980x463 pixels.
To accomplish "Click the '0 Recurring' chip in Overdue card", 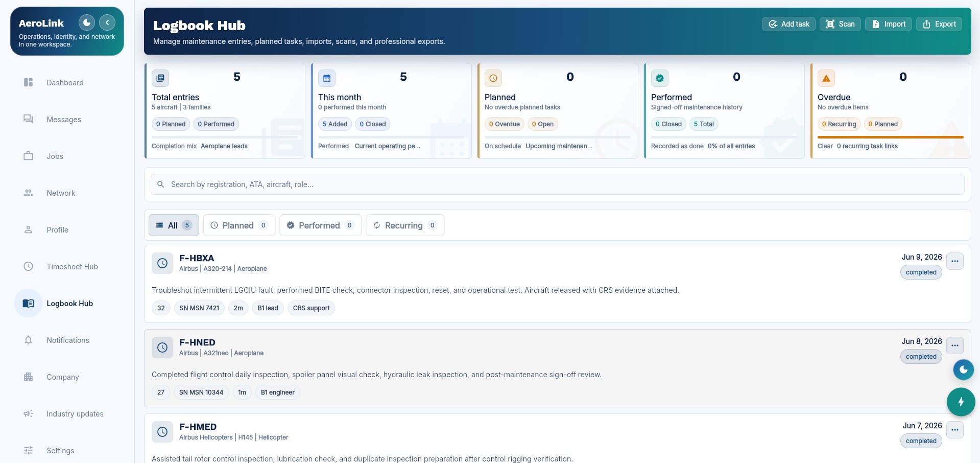I will pyautogui.click(x=839, y=124).
